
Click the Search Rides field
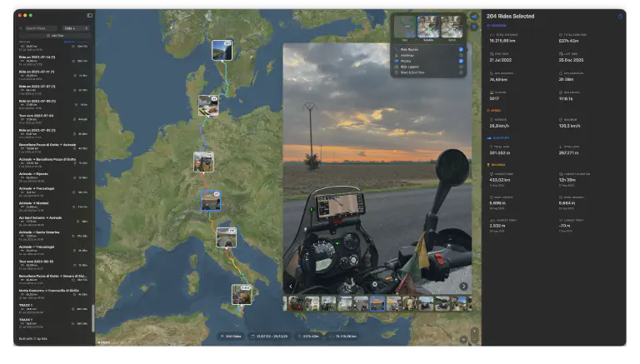coord(42,28)
